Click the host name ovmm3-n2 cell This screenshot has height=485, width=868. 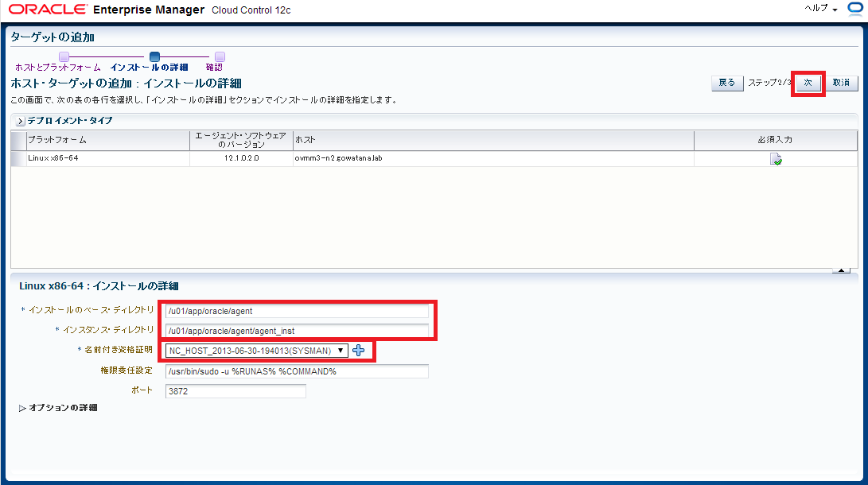point(493,158)
